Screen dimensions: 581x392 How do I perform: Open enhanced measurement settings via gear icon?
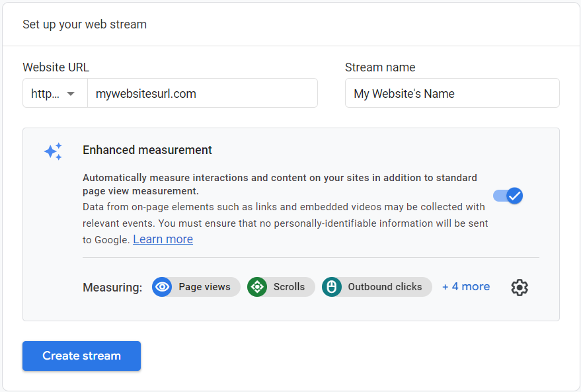[520, 288]
